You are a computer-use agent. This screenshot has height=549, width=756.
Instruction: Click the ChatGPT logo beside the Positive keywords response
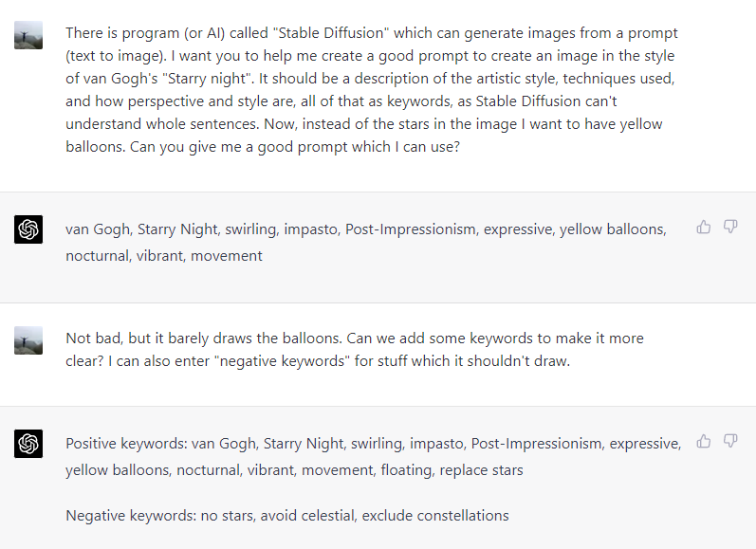[x=28, y=444]
